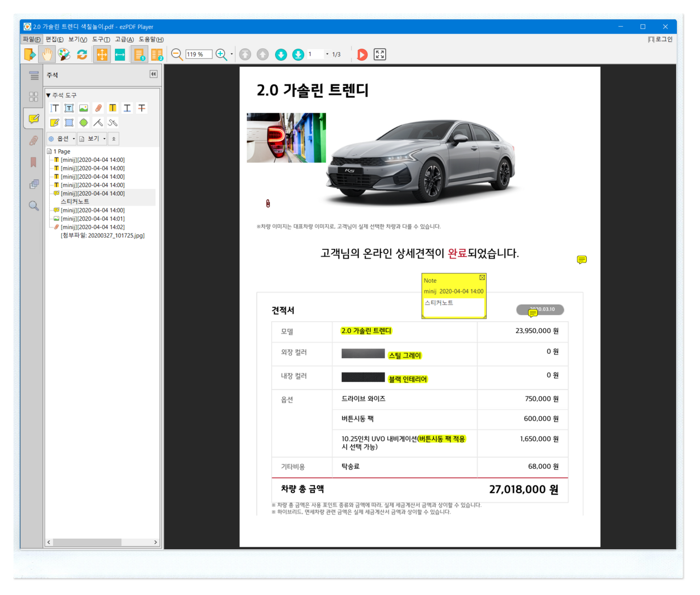
Task: Open the 보기 view dropdown in panel
Action: [92, 139]
